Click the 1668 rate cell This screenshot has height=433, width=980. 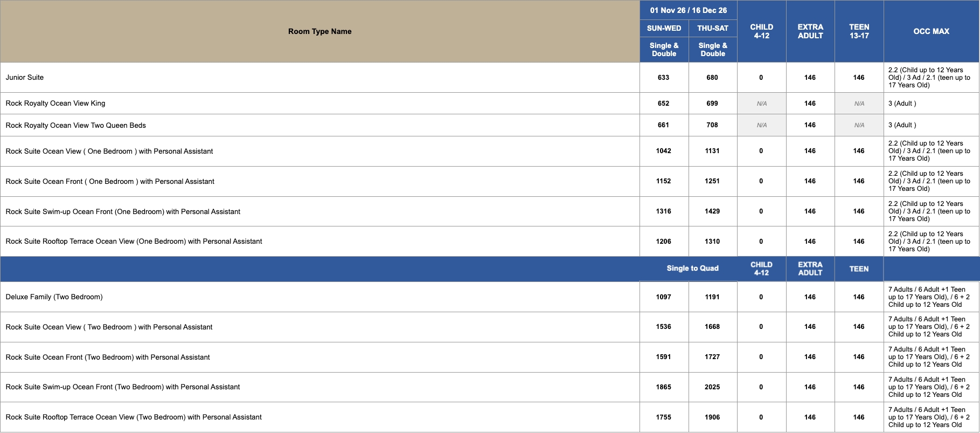coord(712,327)
